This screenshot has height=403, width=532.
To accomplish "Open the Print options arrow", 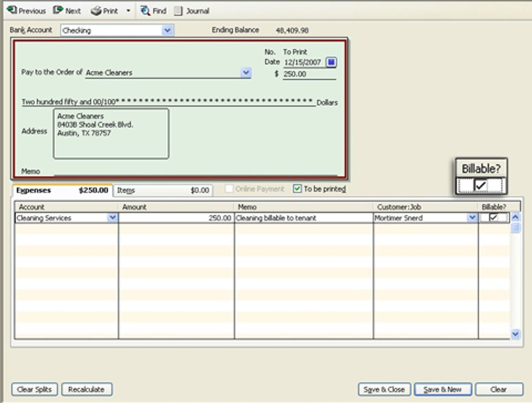I will pyautogui.click(x=128, y=11).
